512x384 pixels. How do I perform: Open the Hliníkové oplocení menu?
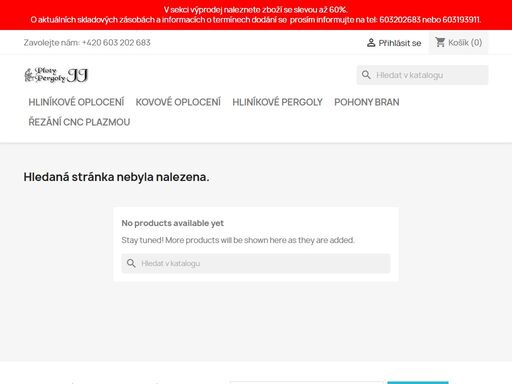[x=76, y=102]
